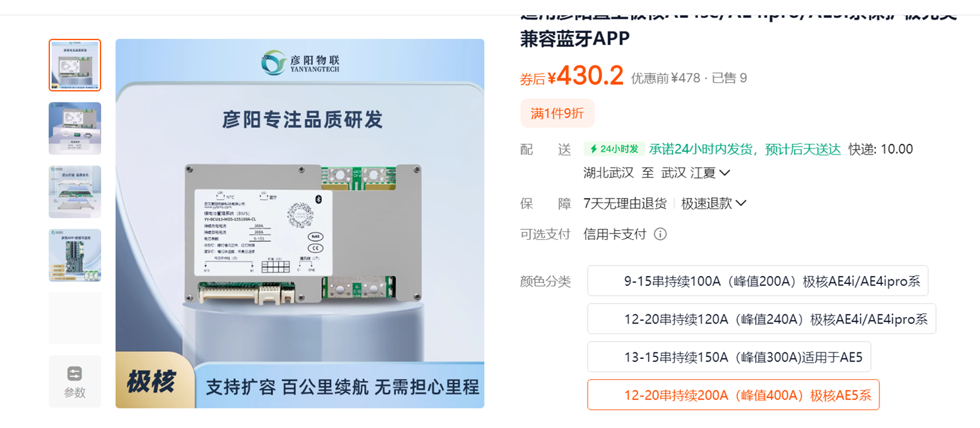Expand the 江夏 delivery location chevron

725,173
